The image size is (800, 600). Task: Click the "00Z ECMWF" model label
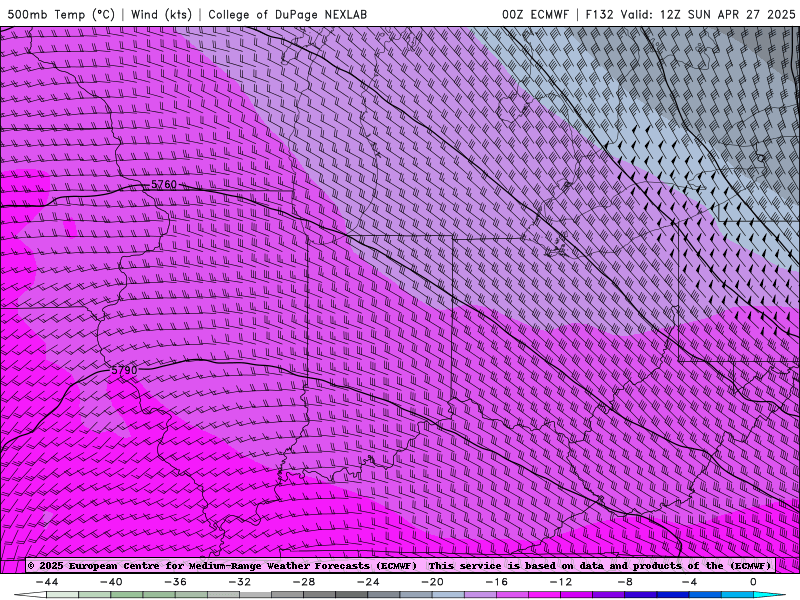535,14
